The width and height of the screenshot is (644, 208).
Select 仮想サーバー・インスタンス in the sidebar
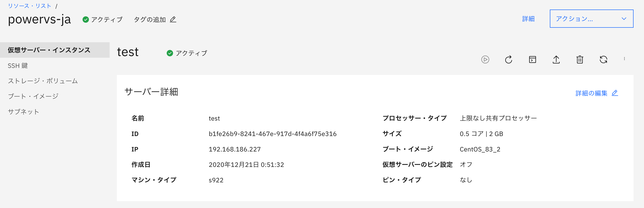[49, 50]
